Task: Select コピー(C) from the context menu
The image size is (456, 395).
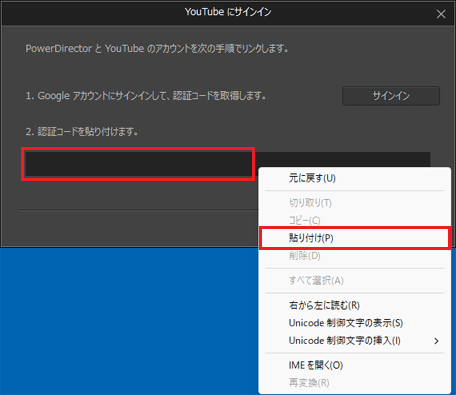Action: click(355, 220)
